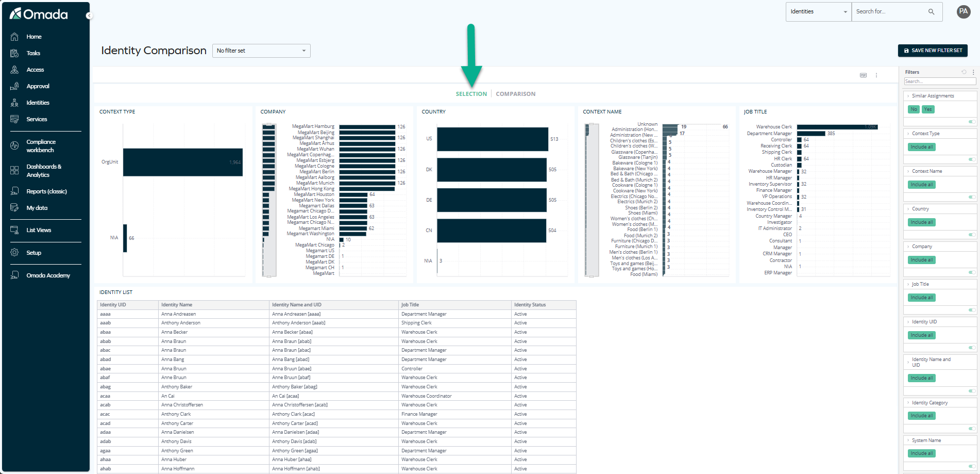
Task: Click Include all under Context Type
Action: click(921, 147)
